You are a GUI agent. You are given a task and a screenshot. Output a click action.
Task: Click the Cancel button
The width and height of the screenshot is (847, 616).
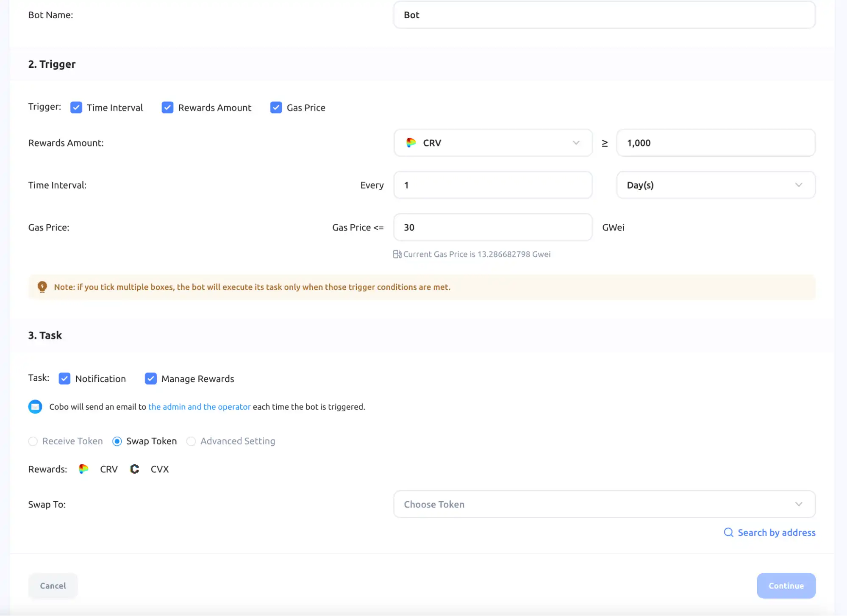click(53, 586)
